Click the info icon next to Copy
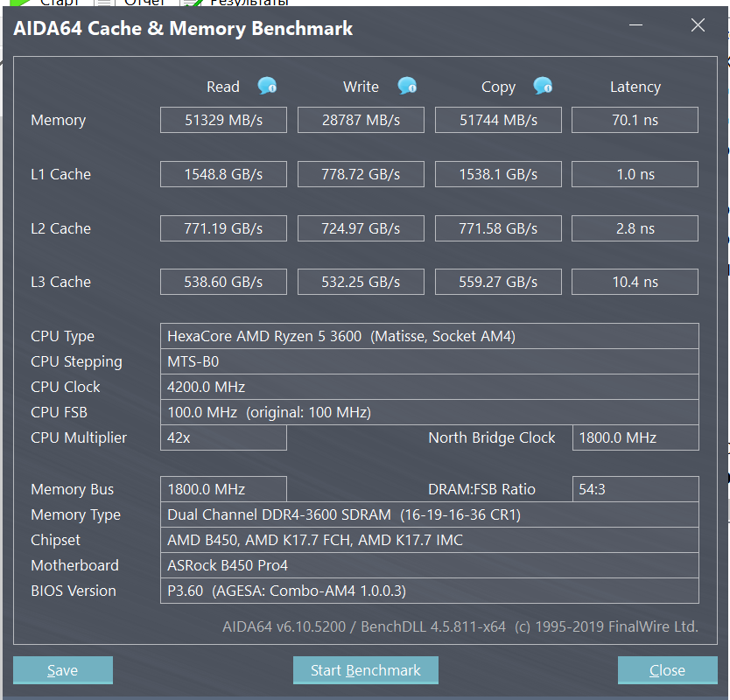 tap(543, 86)
